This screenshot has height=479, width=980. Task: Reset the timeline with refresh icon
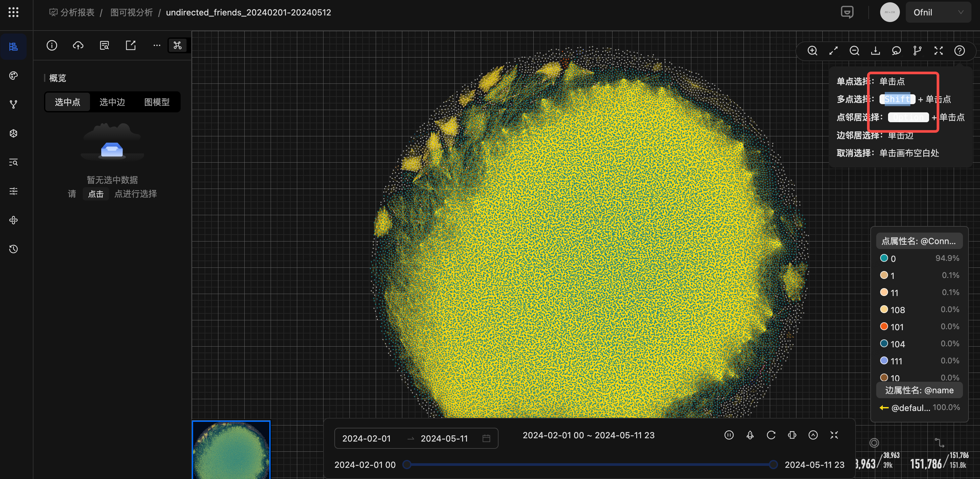click(771, 435)
